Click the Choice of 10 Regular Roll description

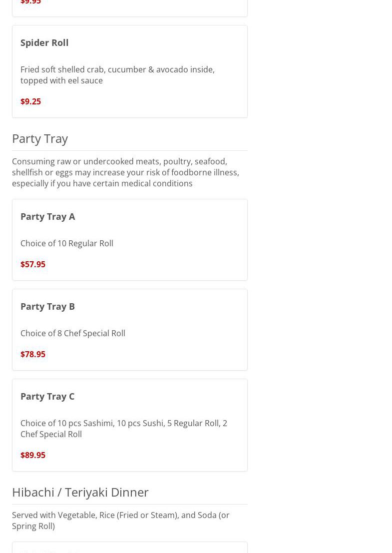tap(67, 243)
